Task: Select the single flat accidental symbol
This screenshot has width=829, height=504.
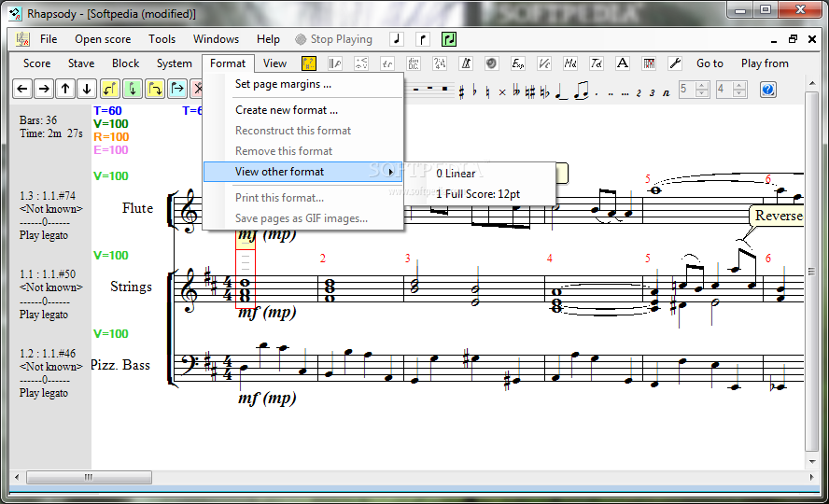Action: tap(475, 91)
